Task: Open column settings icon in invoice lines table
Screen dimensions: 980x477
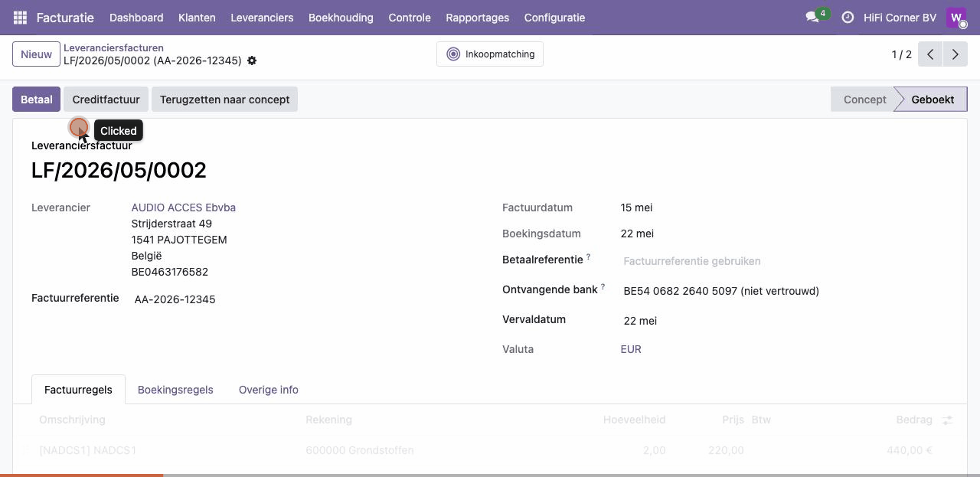Action: click(947, 420)
